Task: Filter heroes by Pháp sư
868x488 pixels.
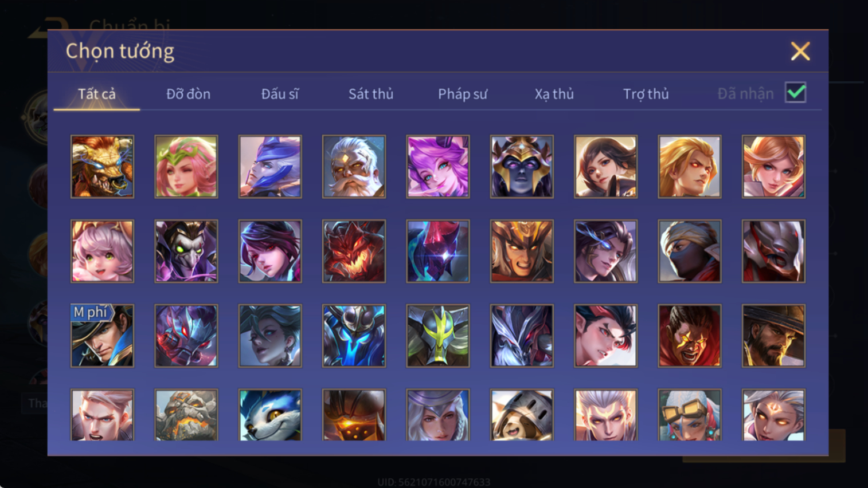Action: pyautogui.click(x=463, y=94)
